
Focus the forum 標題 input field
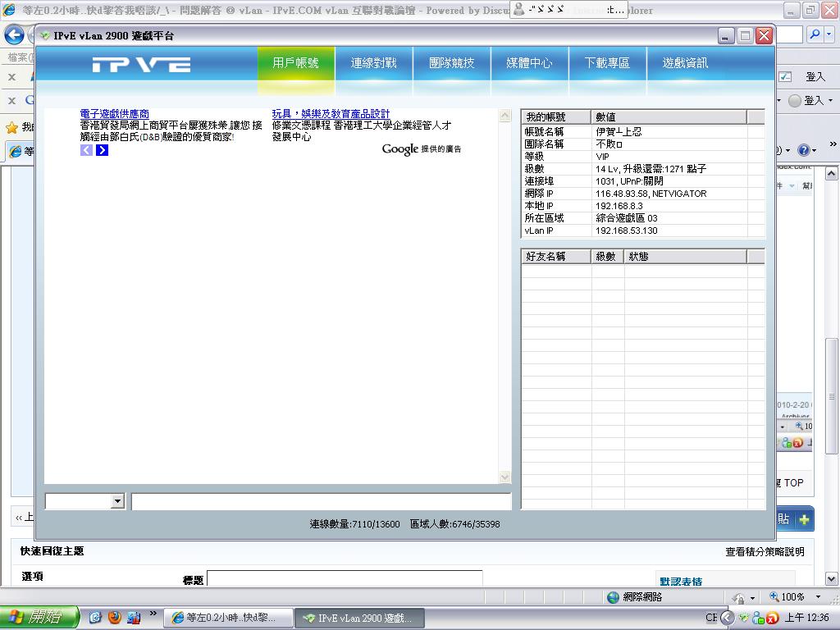pyautogui.click(x=345, y=578)
